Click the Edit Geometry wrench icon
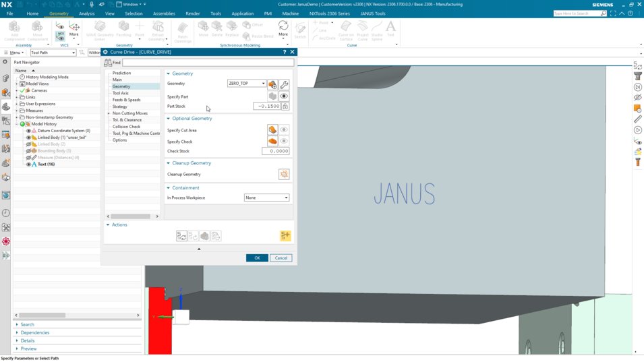The image size is (644, 362). click(x=284, y=84)
